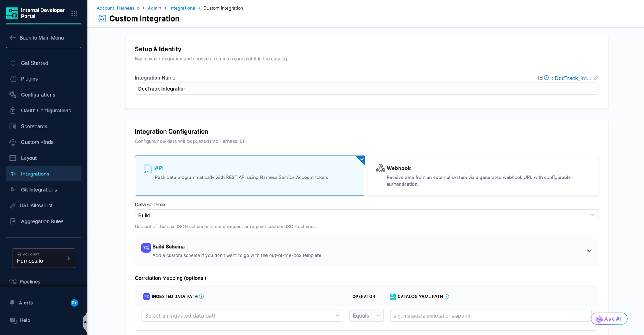
Task: Click the Integration Name input field
Action: (366, 89)
